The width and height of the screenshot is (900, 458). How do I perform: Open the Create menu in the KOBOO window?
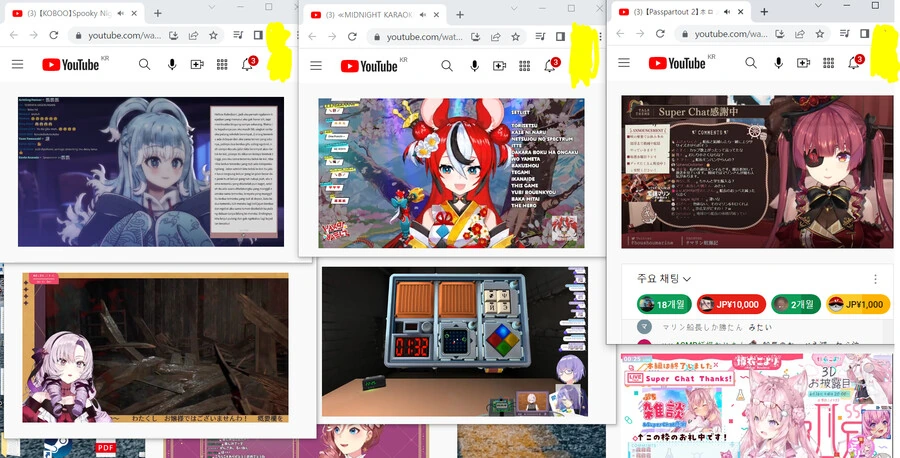click(x=197, y=65)
